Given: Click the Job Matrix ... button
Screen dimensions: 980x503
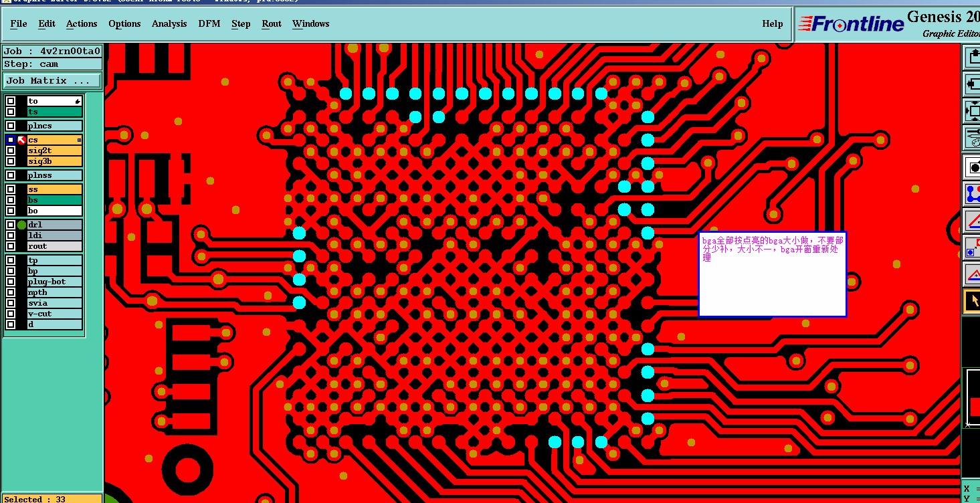Looking at the screenshot, I should point(52,81).
